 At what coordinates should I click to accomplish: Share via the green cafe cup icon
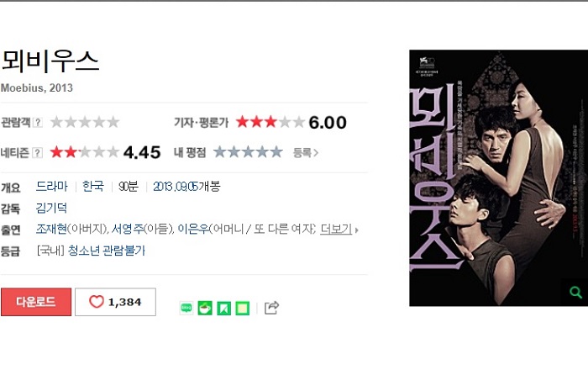click(x=205, y=308)
